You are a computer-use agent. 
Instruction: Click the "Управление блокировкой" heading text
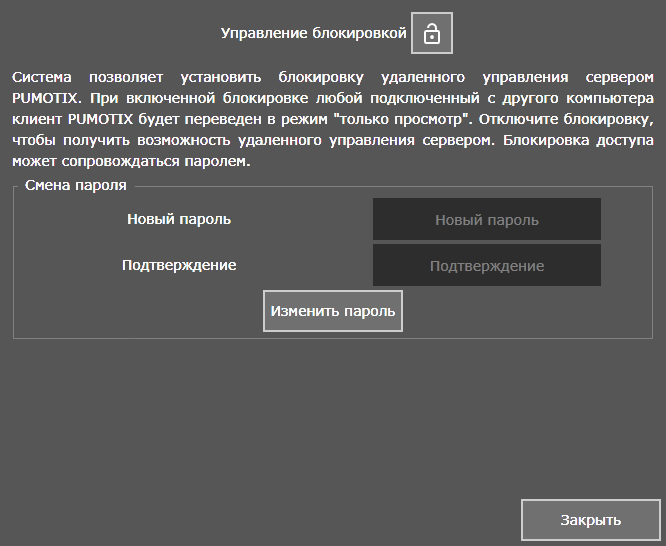click(x=313, y=33)
